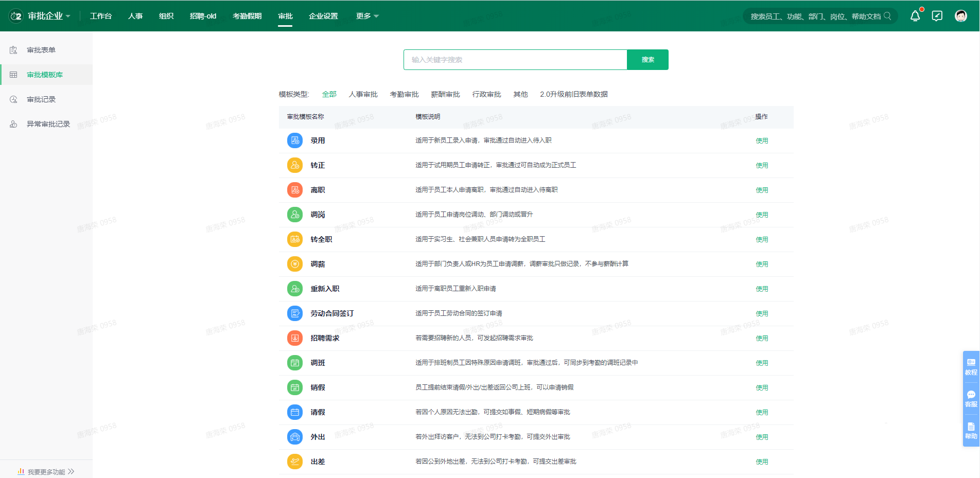Open the 帮助 floating button

tap(971, 431)
